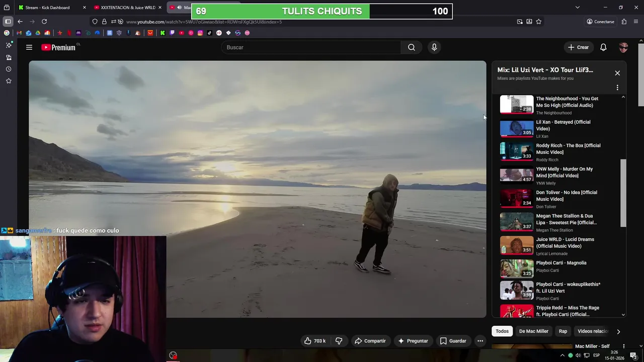644x362 pixels.
Task: Save the video with Guardar button
Action: 453,341
